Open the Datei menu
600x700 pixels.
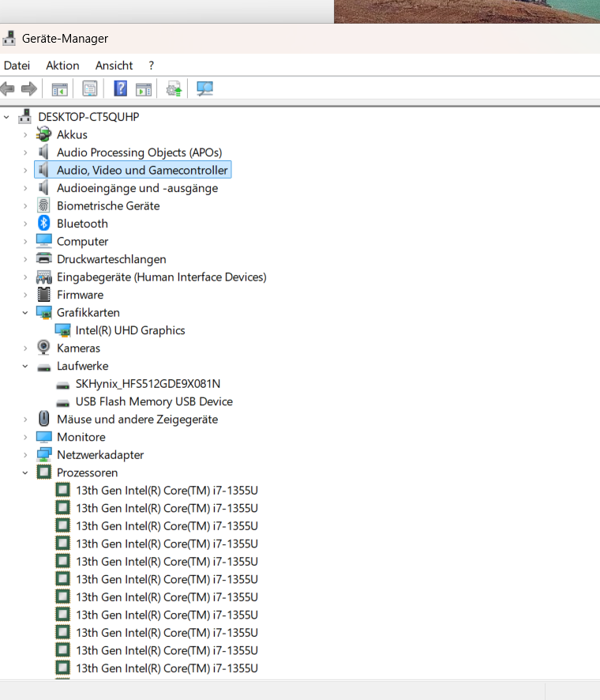point(17,66)
